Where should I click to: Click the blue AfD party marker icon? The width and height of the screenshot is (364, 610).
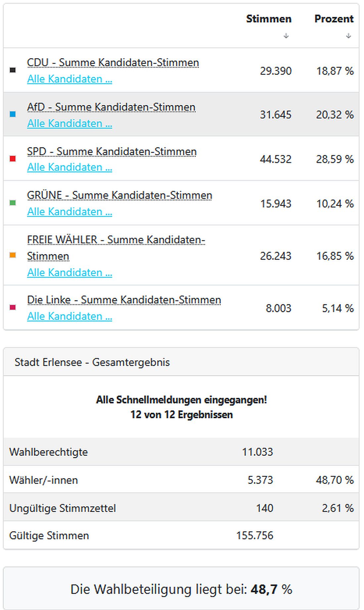[x=12, y=115]
